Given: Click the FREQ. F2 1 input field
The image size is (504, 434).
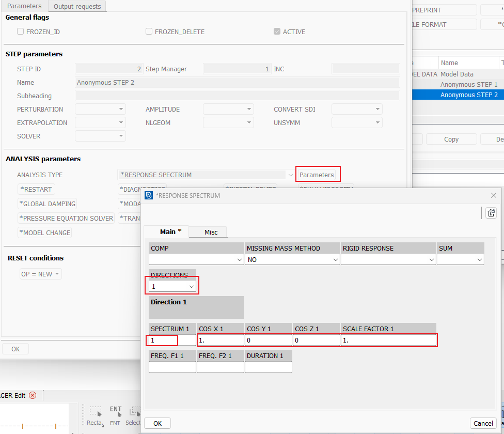Looking at the screenshot, I should [220, 367].
